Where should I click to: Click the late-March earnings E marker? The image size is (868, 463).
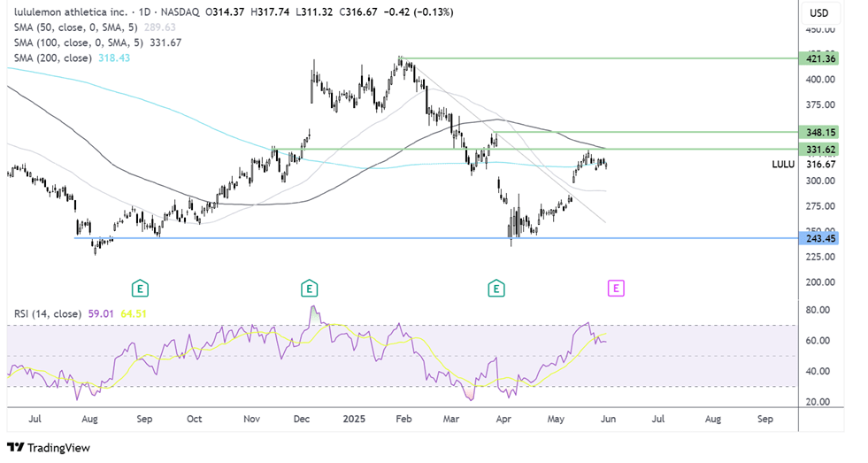pyautogui.click(x=496, y=289)
